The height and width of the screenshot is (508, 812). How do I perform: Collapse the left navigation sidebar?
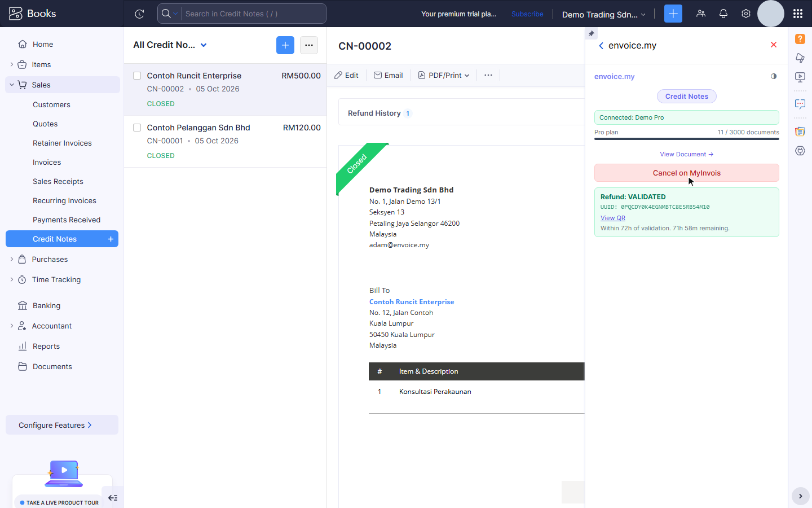pos(113,498)
